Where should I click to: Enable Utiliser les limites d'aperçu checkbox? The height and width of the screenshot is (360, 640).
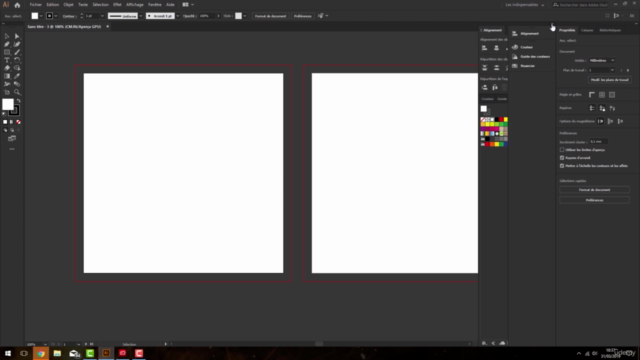(x=562, y=150)
